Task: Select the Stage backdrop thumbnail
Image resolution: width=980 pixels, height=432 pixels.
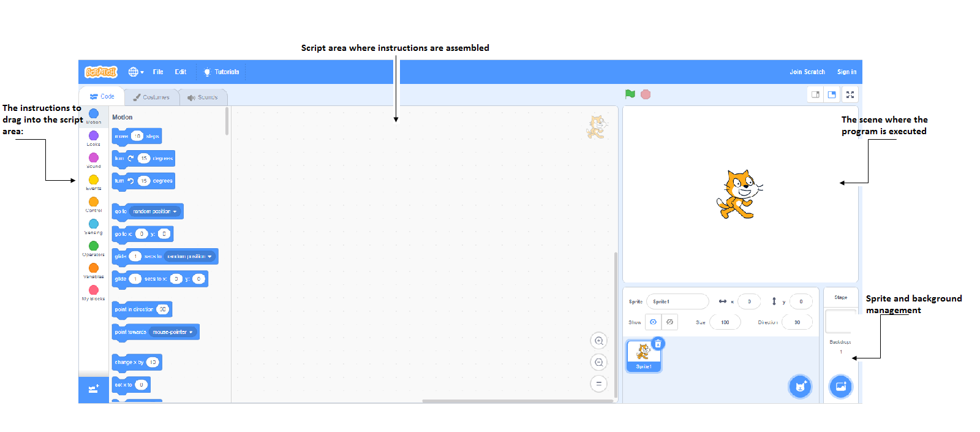Action: (840, 322)
